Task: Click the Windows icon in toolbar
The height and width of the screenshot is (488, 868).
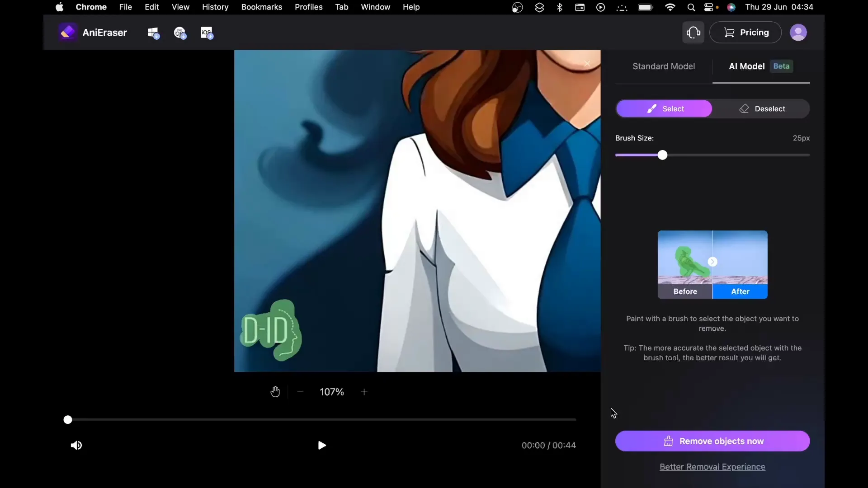Action: coord(153,33)
